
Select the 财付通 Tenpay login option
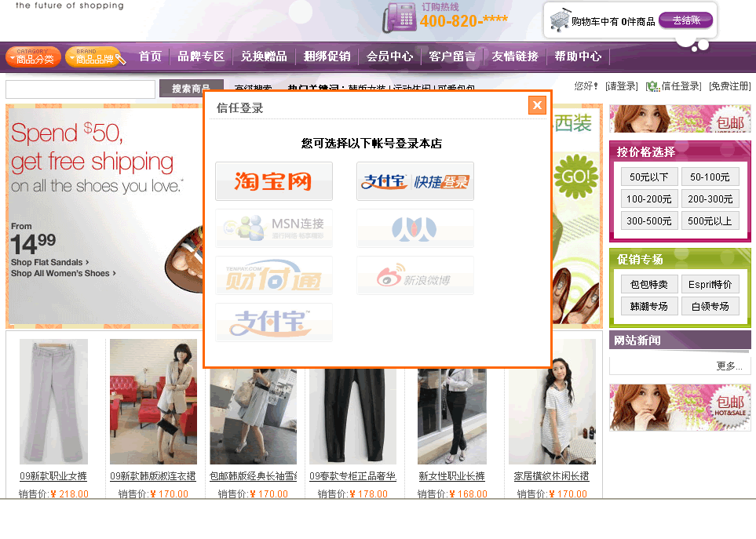click(274, 275)
